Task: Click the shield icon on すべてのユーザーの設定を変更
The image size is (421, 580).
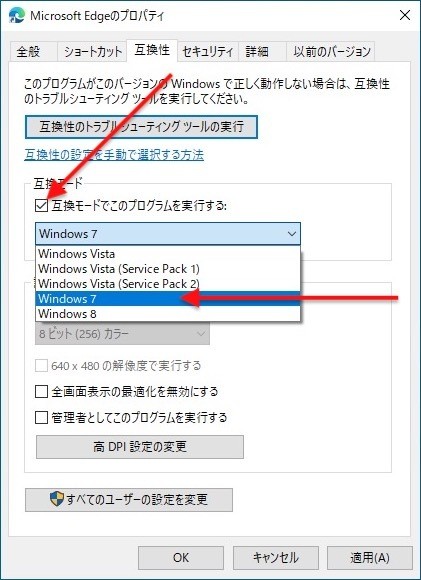Action: pyautogui.click(x=56, y=499)
